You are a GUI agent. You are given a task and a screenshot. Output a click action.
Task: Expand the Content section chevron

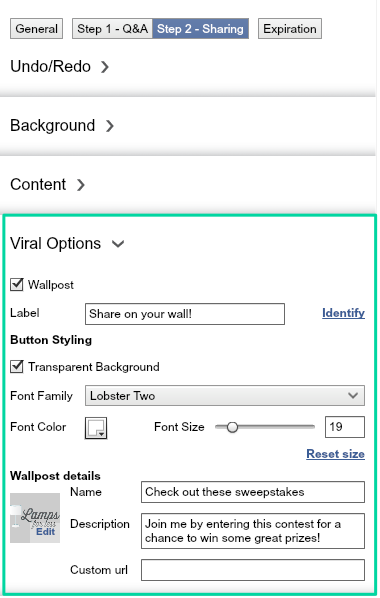point(81,185)
